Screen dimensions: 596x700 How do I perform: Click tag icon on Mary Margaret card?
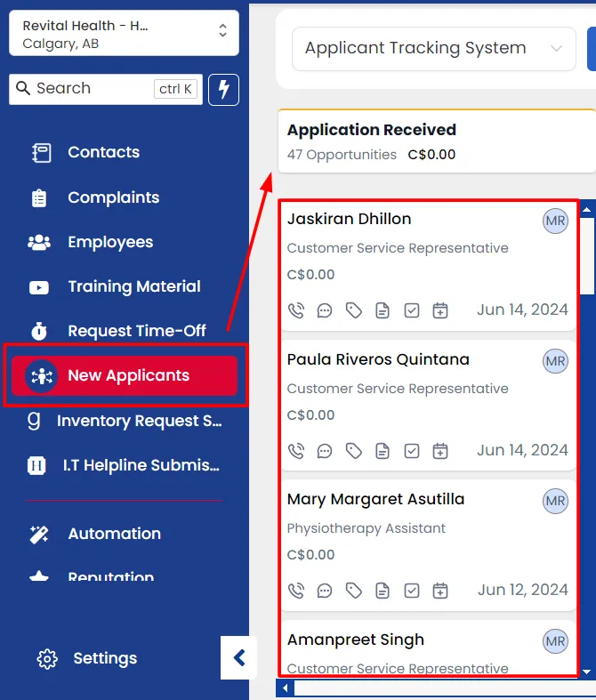pos(353,591)
